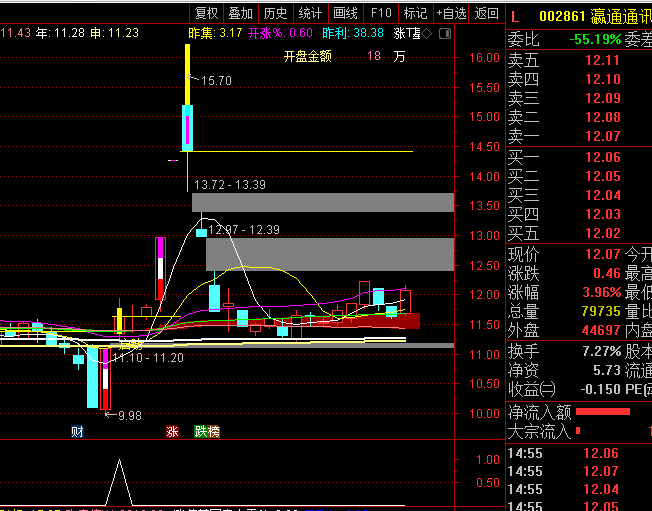The width and height of the screenshot is (652, 511).
Task: Click the diamond icon beside 涨T毒
Action: [x=427, y=34]
